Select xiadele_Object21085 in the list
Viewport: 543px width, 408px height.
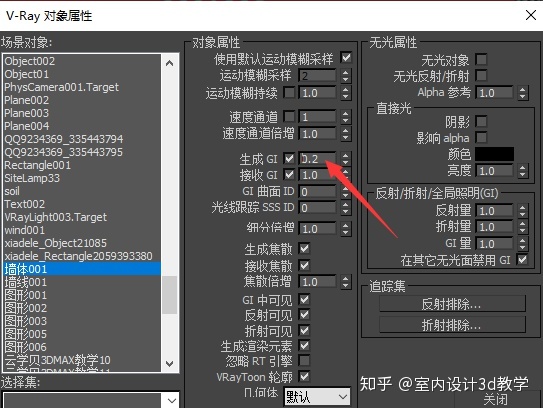click(x=82, y=243)
